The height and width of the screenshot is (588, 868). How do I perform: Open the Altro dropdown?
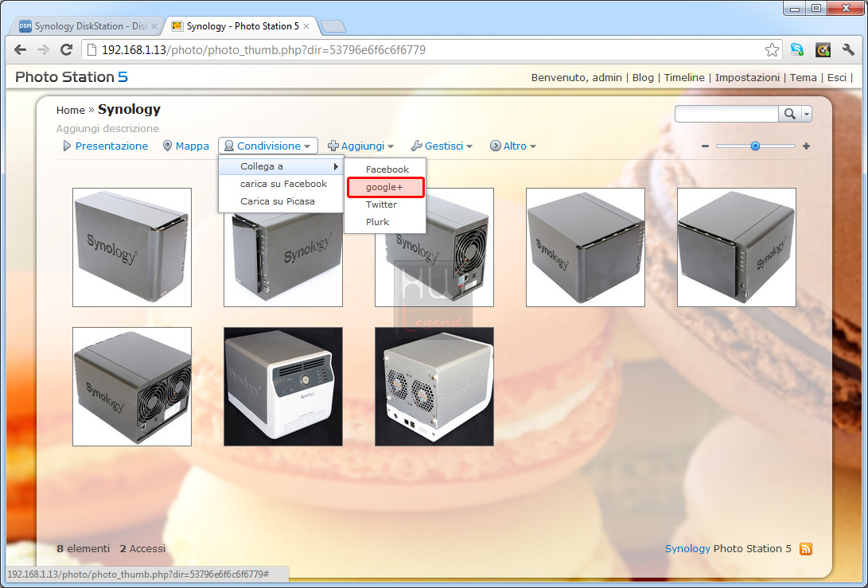coord(513,146)
